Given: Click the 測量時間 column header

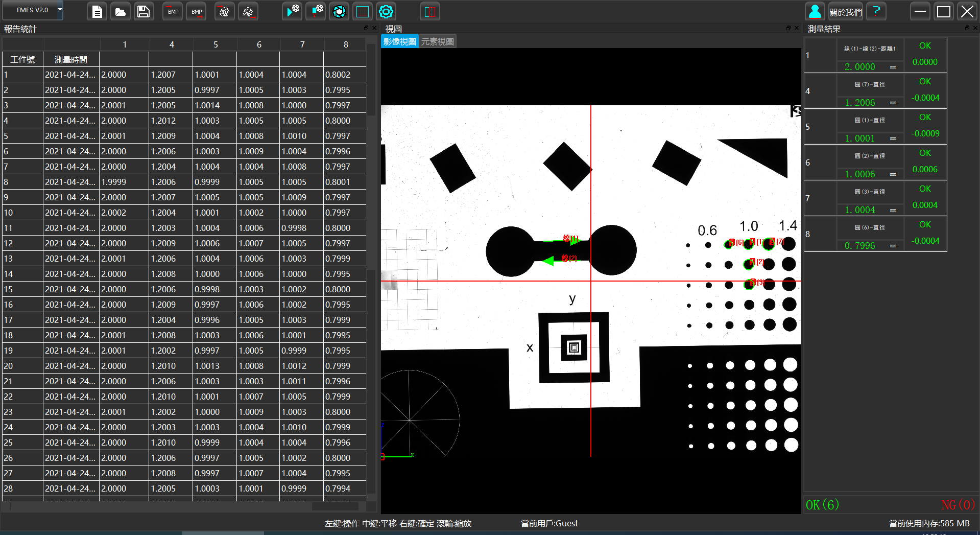Looking at the screenshot, I should (71, 60).
